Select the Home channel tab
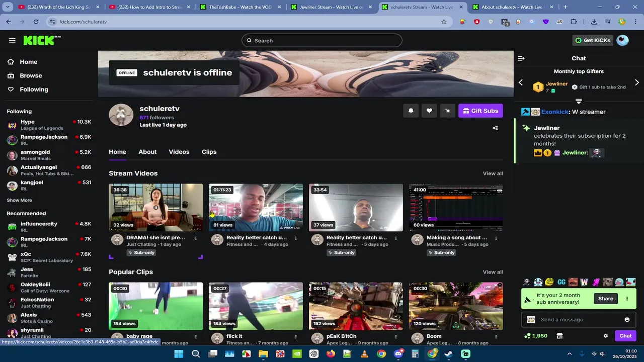Image resolution: width=644 pixels, height=362 pixels. tap(117, 152)
